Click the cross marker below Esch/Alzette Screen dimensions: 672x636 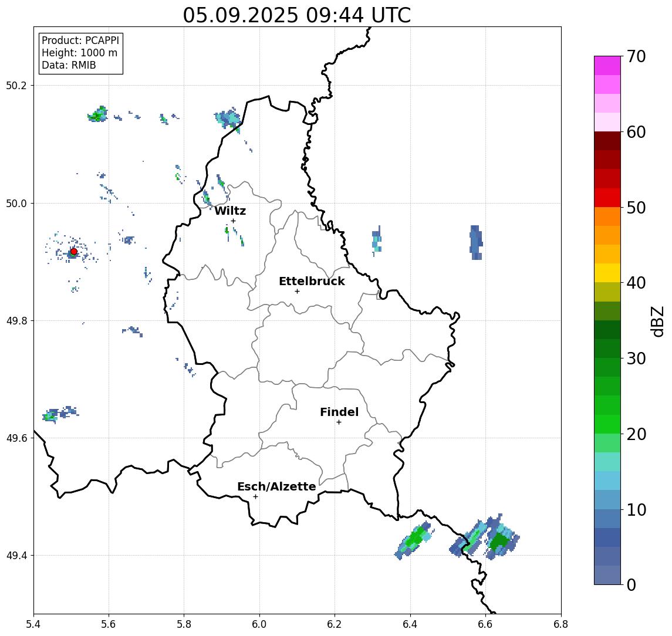point(255,497)
